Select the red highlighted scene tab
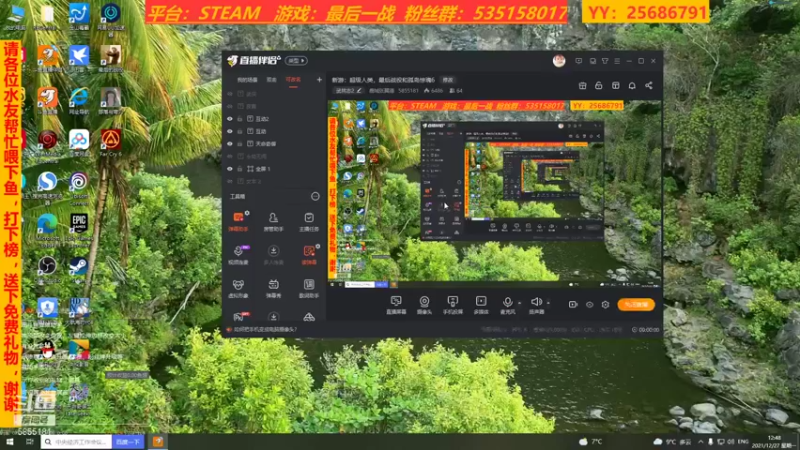 pyautogui.click(x=293, y=80)
